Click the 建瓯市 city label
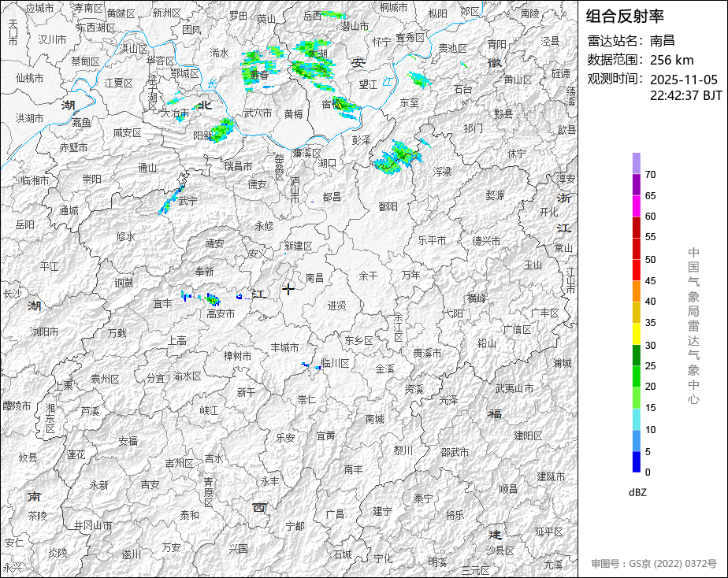Image resolution: width=728 pixels, height=578 pixels. [x=551, y=477]
